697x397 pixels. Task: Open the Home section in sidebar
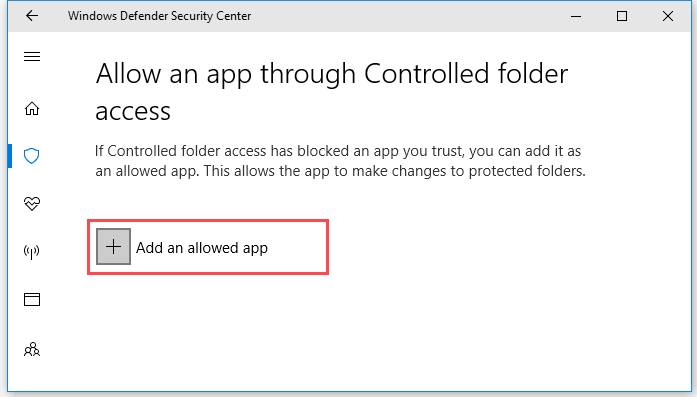[32, 108]
